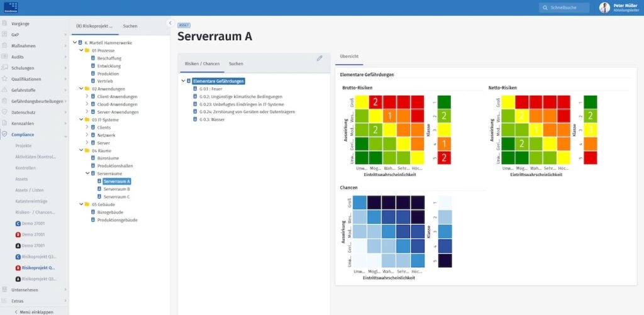Collapse the Elementare Gefährdungen node
Image resolution: width=644 pixels, height=315 pixels.
coord(183,81)
